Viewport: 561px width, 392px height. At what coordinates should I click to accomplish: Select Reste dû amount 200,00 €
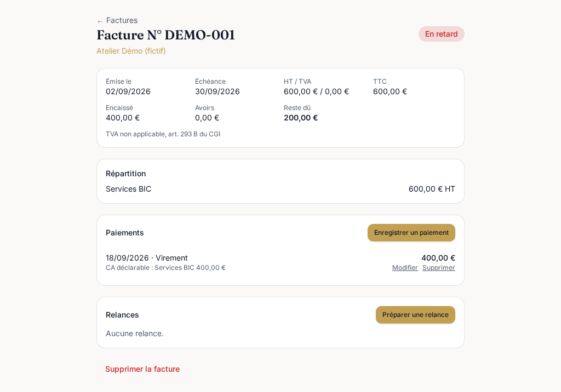[301, 118]
